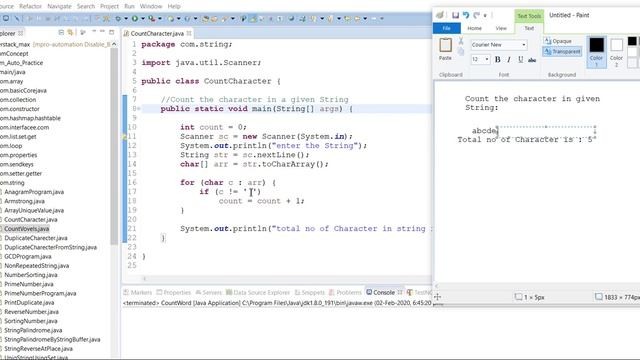Pick the black palette color in Paint
The width and height of the screenshot is (640, 360).
click(x=632, y=41)
